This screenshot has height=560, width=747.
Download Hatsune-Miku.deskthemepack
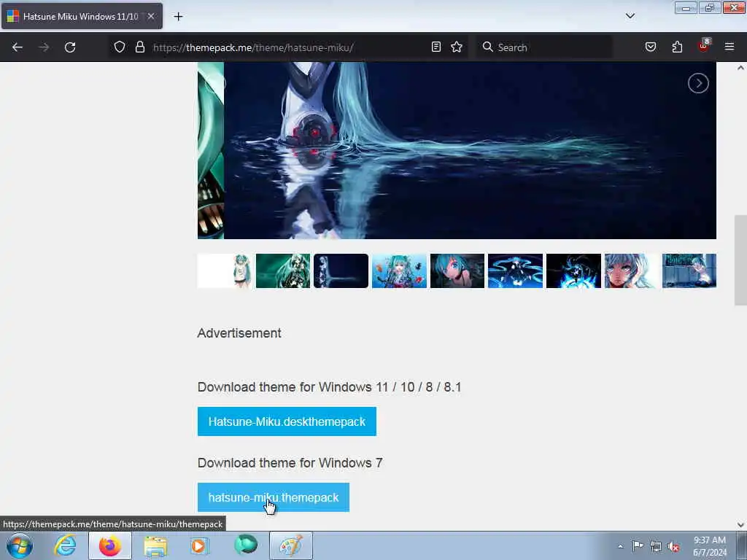287,421
